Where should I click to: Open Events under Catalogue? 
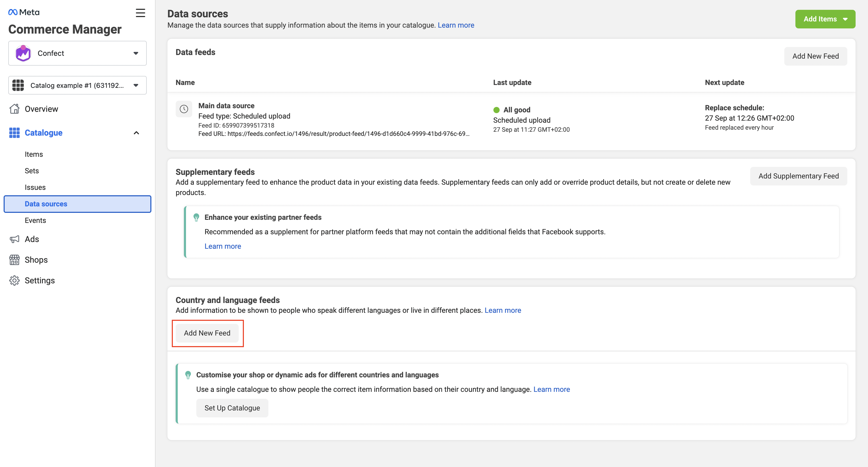[35, 220]
